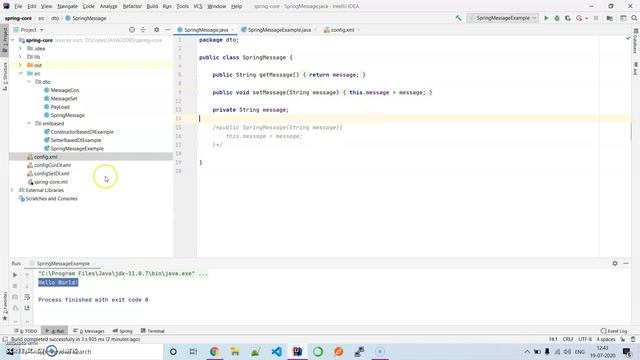This screenshot has height=360, width=640.
Task: Click the IntelliJ IDEA taskbar icon
Action: [x=297, y=351]
